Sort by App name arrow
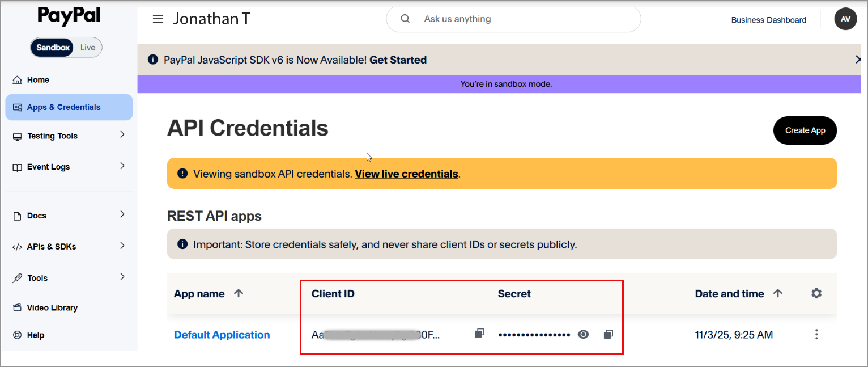The width and height of the screenshot is (868, 367). [x=239, y=293]
